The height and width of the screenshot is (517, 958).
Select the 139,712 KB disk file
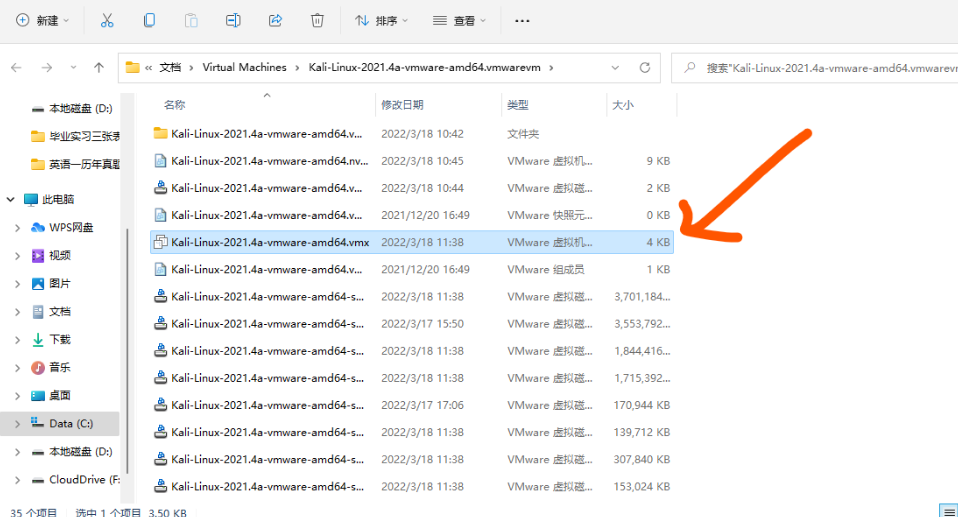click(412, 432)
